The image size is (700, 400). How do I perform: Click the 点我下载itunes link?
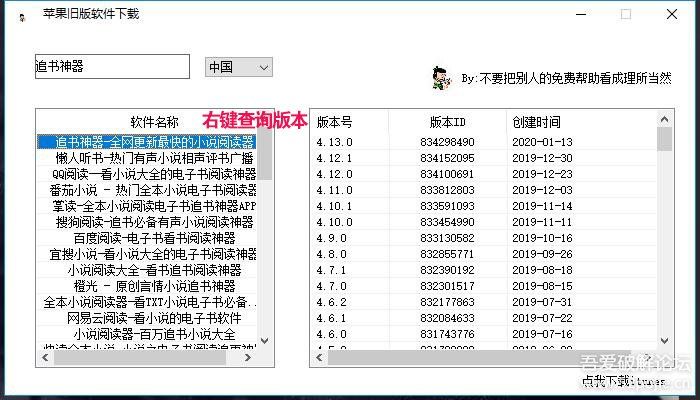[x=623, y=381]
